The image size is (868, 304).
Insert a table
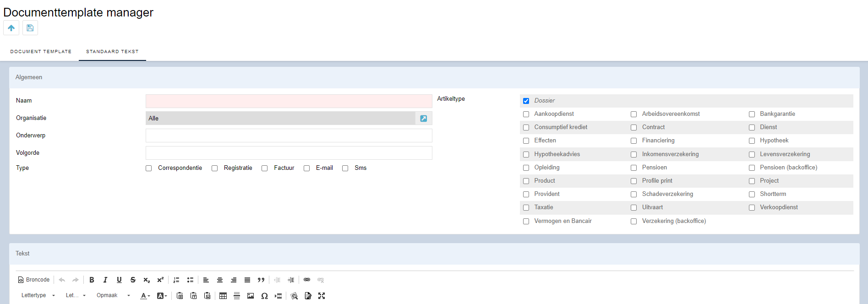[223, 296]
